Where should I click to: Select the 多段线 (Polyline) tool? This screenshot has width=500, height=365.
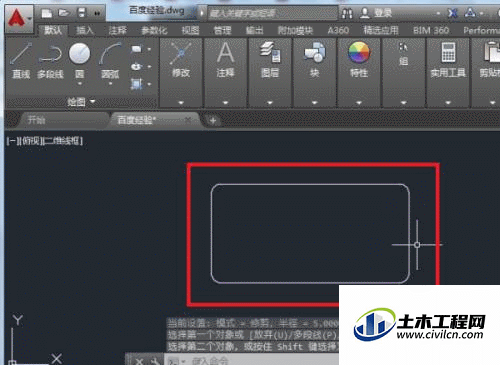[x=50, y=61]
